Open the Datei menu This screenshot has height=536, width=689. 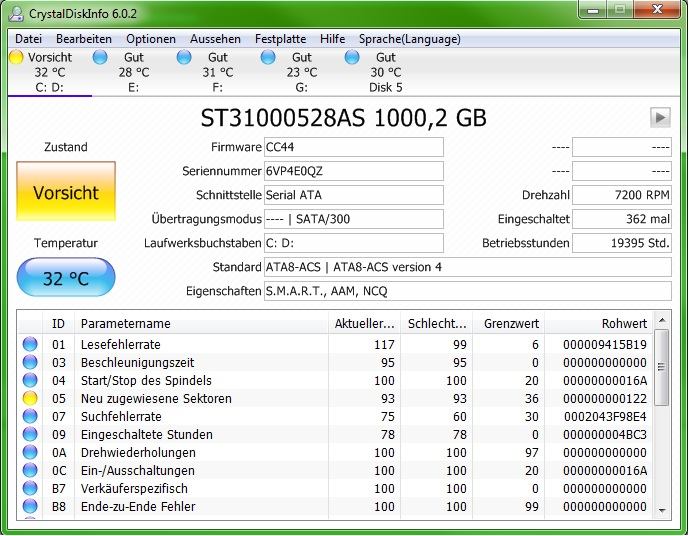28,39
